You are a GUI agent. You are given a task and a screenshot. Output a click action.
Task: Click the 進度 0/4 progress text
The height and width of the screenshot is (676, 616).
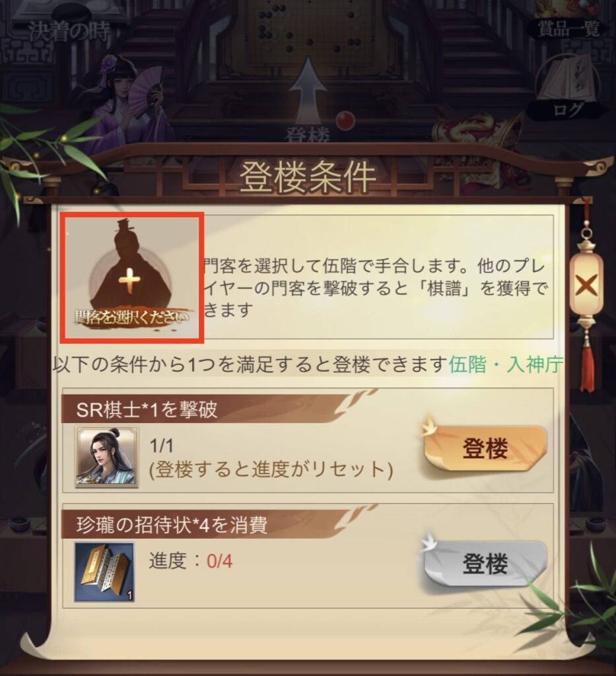(191, 560)
